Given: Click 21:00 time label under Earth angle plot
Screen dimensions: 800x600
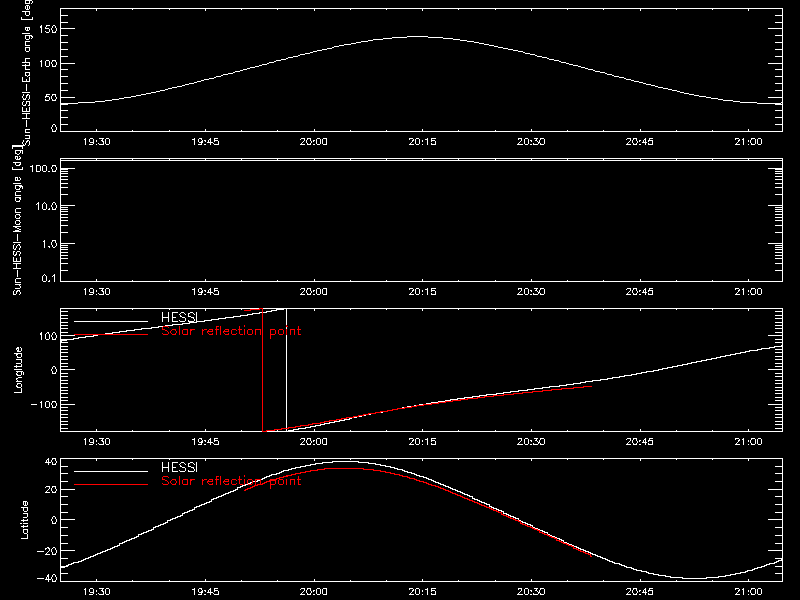Looking at the screenshot, I should (x=748, y=141).
